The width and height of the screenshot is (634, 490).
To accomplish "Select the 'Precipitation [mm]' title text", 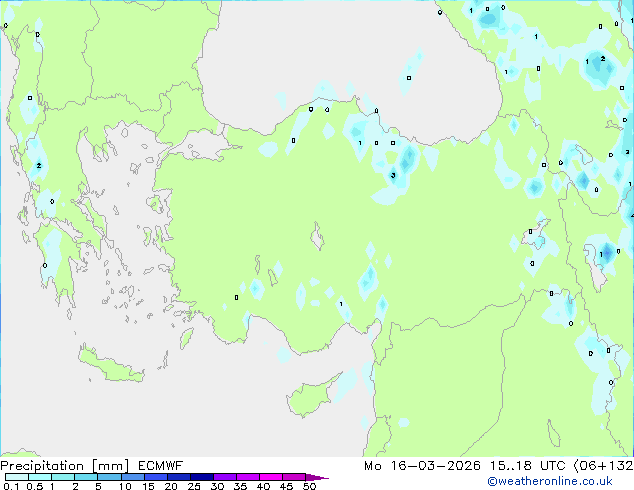I will (65, 466).
